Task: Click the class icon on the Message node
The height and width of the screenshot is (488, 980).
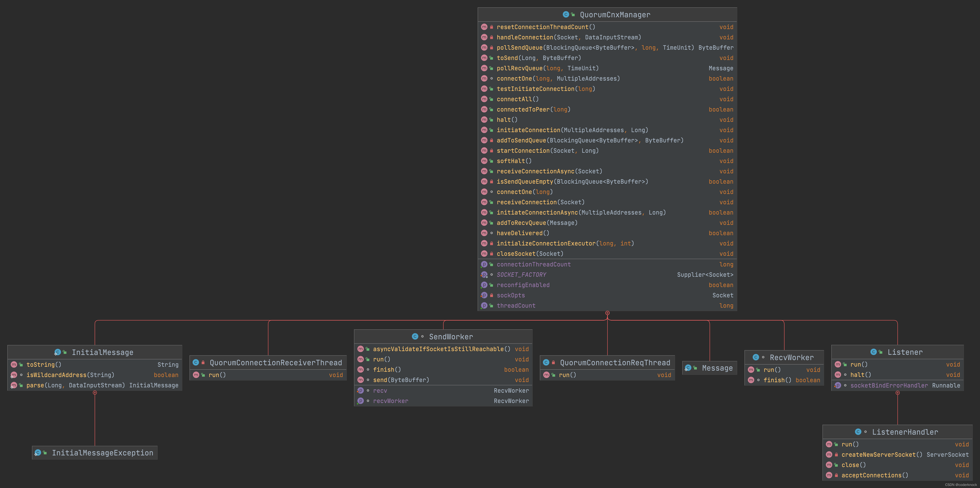Action: tap(688, 368)
